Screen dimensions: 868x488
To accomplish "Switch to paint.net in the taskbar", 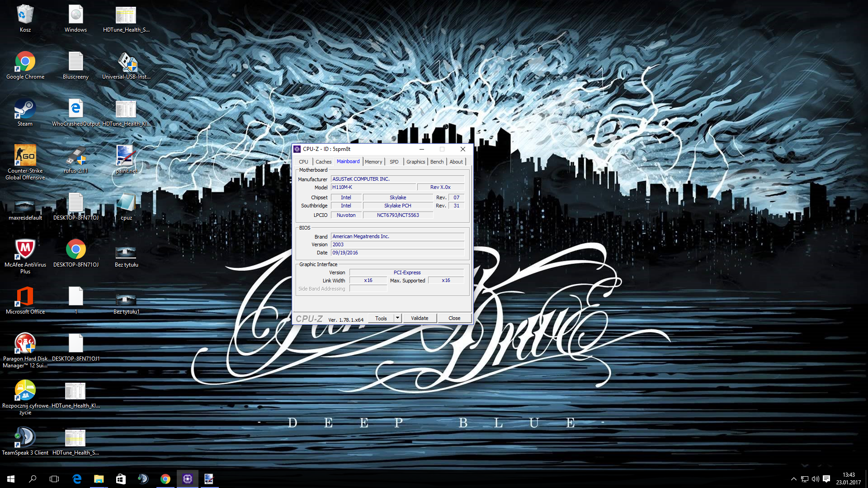I will 209,479.
